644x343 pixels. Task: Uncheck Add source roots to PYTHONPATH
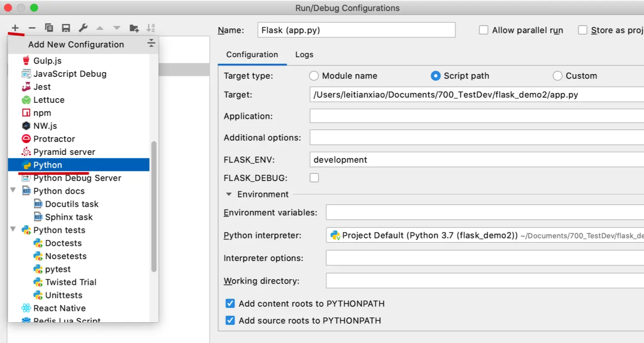tap(230, 320)
